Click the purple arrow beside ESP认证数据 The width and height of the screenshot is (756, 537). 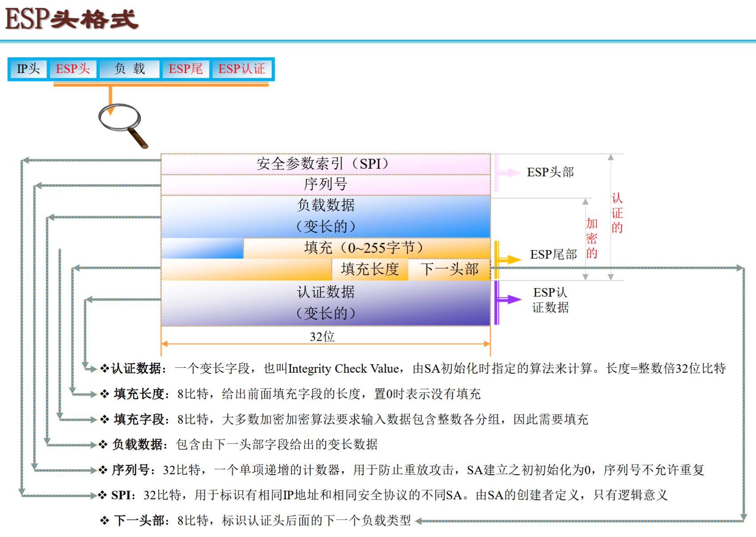508,300
